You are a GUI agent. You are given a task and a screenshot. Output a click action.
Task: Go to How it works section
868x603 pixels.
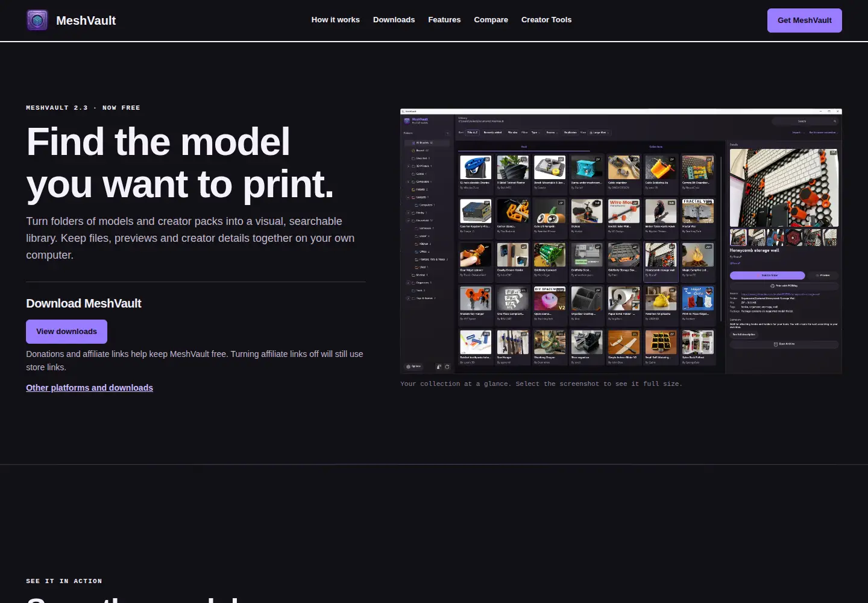click(335, 20)
